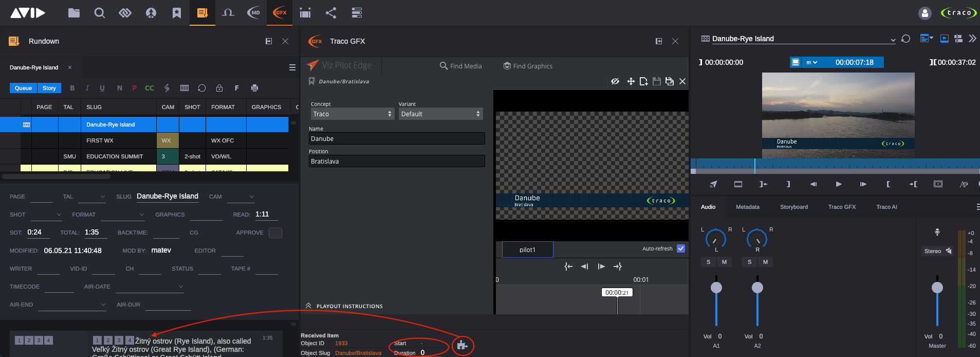Click the user account avatar icon
The width and height of the screenshot is (980, 357).
(924, 13)
